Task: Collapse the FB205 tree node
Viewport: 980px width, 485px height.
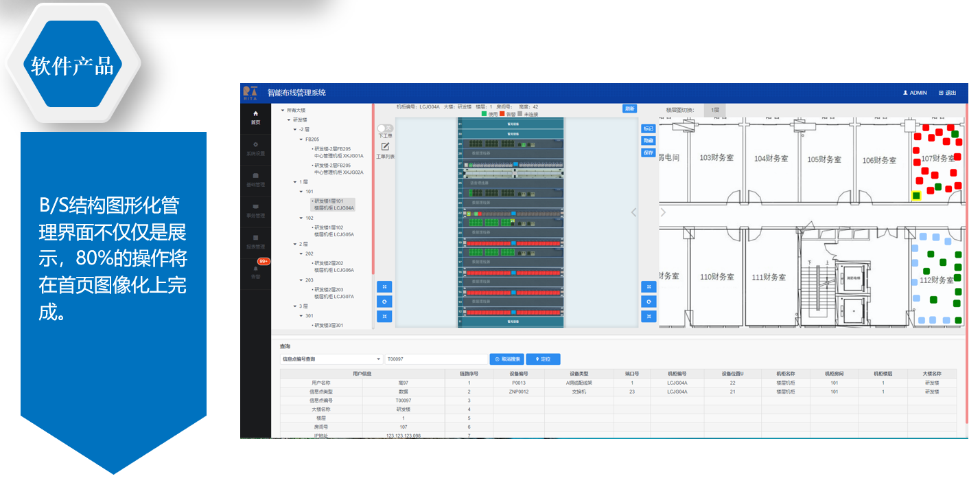Action: pyautogui.click(x=301, y=139)
